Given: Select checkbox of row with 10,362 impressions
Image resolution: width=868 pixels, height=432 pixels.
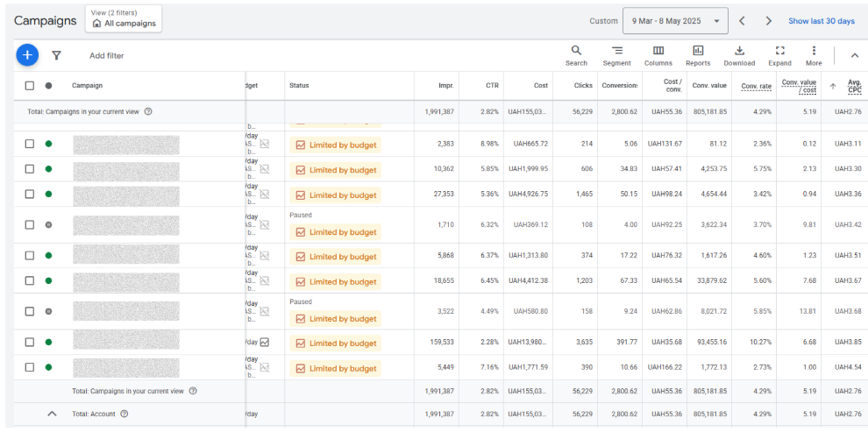Looking at the screenshot, I should pyautogui.click(x=29, y=169).
